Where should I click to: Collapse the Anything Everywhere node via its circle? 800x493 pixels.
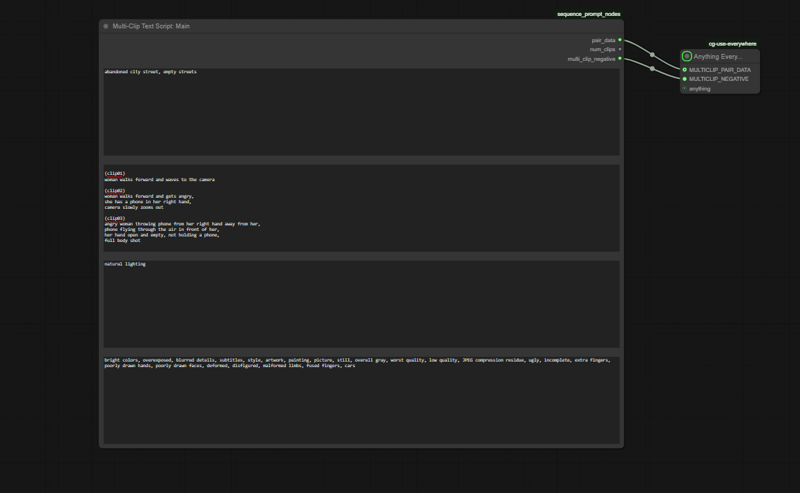pyautogui.click(x=687, y=56)
